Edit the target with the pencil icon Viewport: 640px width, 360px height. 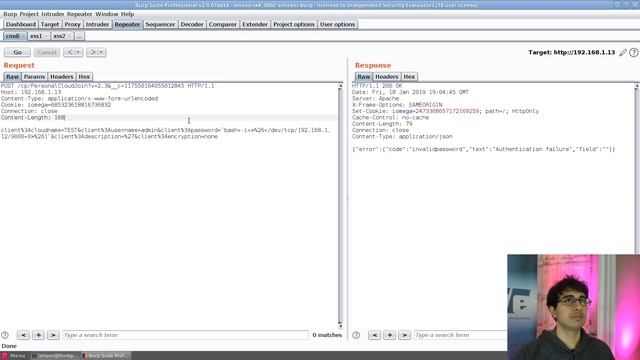[x=623, y=52]
